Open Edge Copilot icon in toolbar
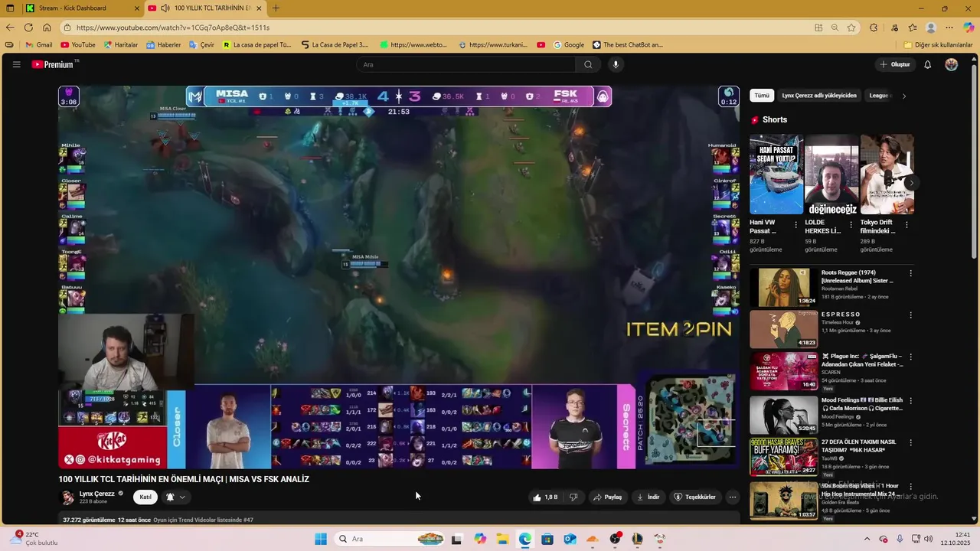980x551 pixels. [x=969, y=28]
